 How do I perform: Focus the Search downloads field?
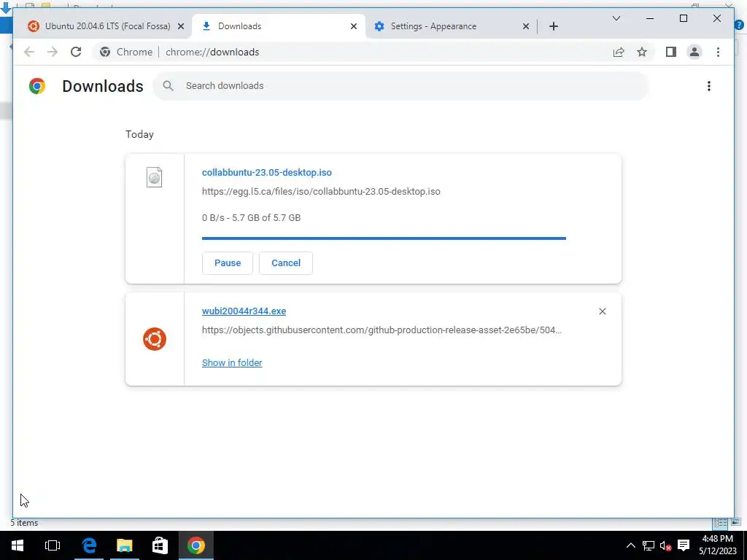coord(400,86)
